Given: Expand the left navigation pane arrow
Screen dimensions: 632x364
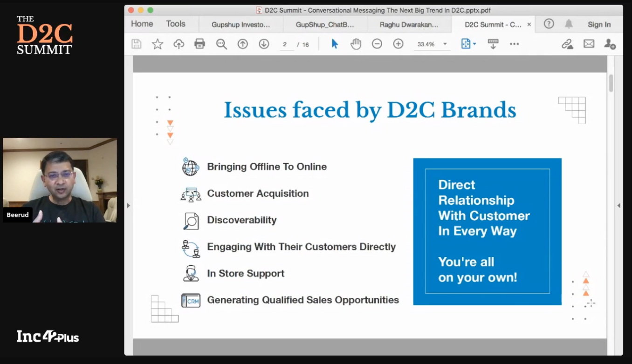Looking at the screenshot, I should 129,205.
